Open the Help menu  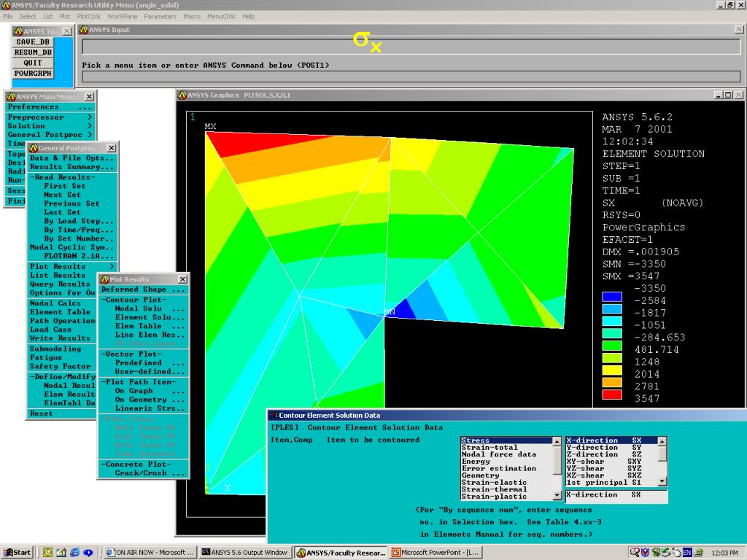(248, 16)
